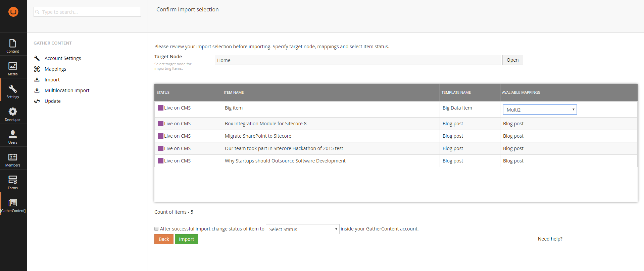
Task: Click the command icon beside Mappings
Action: [37, 69]
